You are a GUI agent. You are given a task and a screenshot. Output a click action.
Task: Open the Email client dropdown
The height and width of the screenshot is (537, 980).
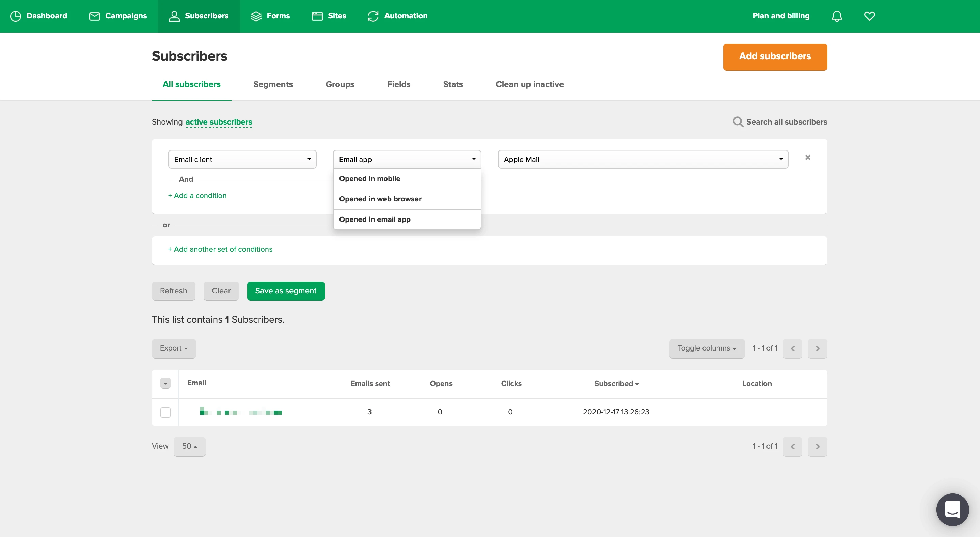point(242,159)
